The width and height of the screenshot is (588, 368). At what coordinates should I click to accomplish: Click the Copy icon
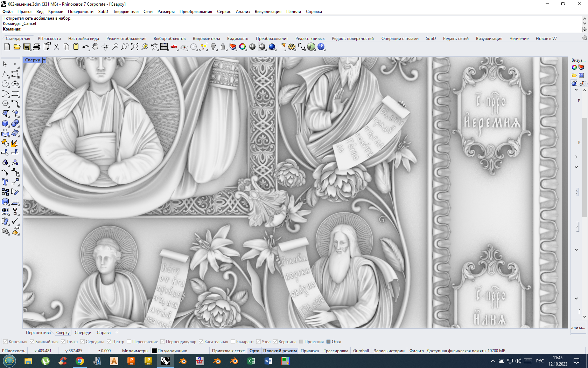(66, 47)
